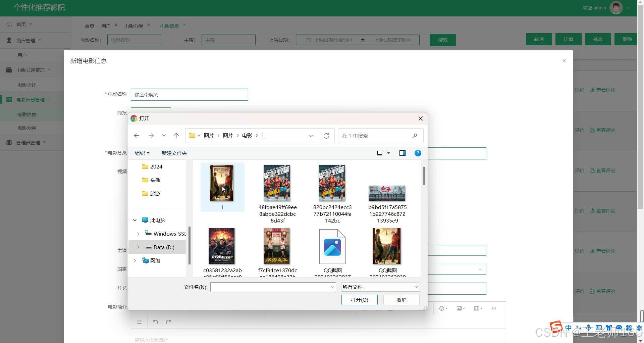Click the 搜索 button on page
644x343 pixels.
tap(443, 40)
